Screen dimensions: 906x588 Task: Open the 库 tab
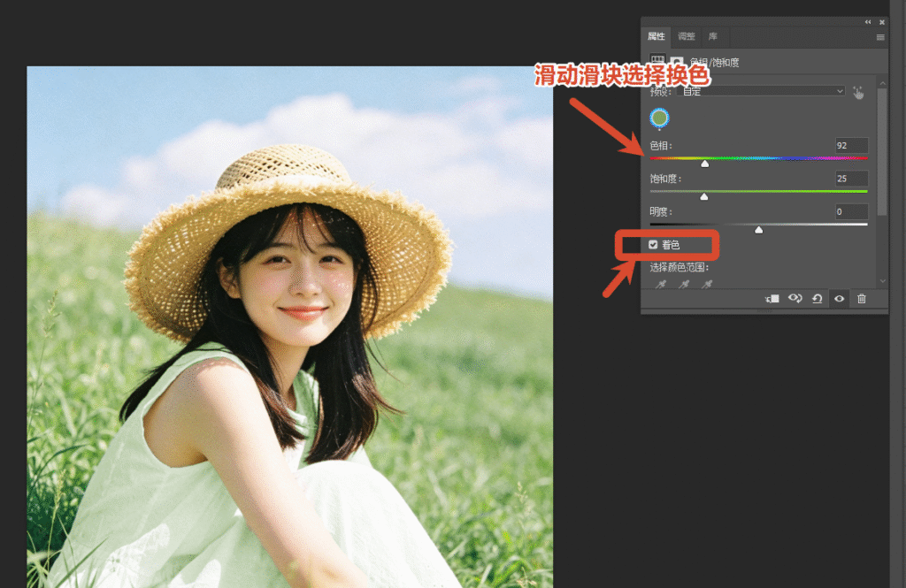[x=713, y=36]
